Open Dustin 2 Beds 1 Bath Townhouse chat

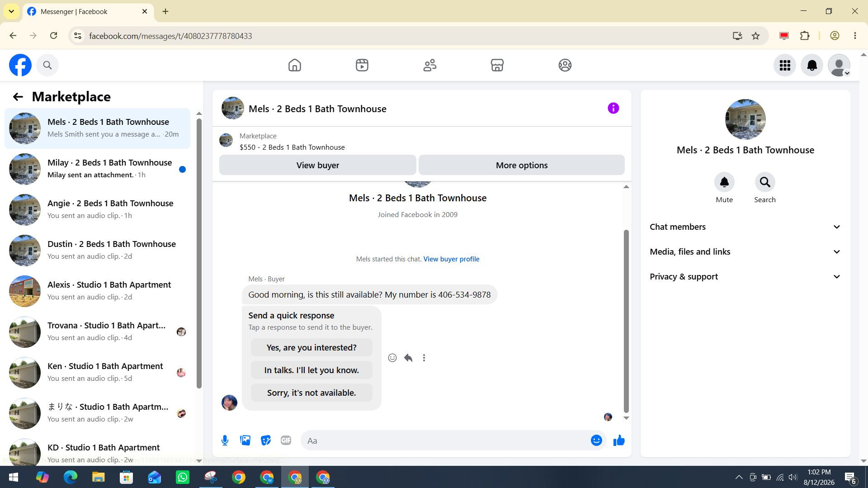pos(97,251)
